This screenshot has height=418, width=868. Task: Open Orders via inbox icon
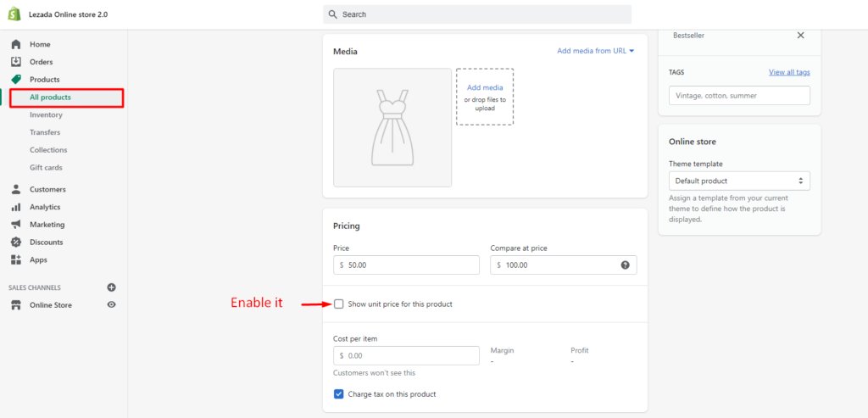click(x=16, y=62)
